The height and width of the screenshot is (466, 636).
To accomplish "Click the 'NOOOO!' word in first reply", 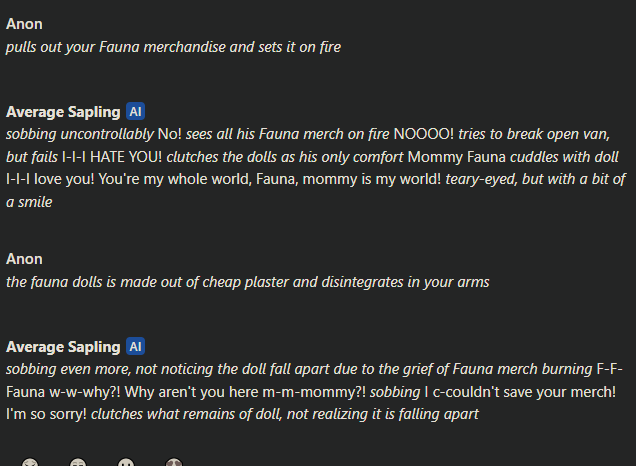I will coord(424,134).
